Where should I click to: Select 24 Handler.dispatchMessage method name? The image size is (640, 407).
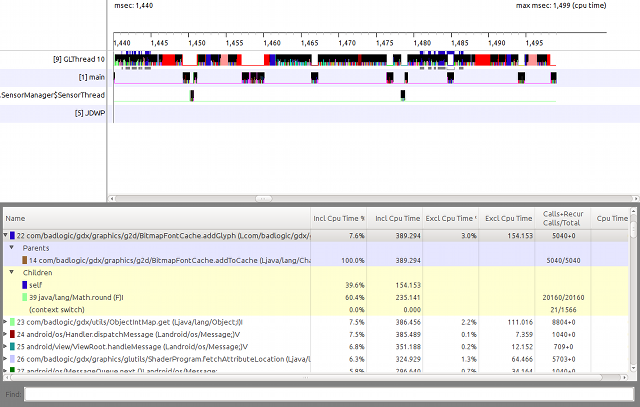click(x=128, y=334)
